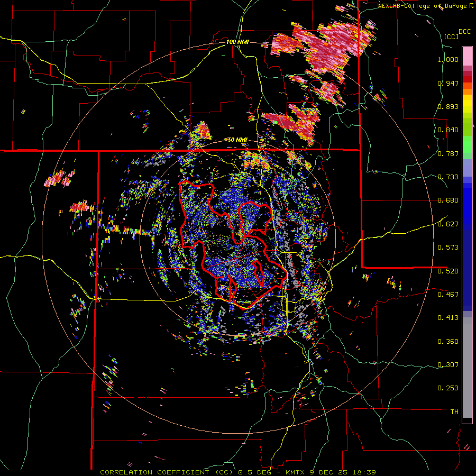Click the 0.947 scale value
Screen dimensions: 476x476
pyautogui.click(x=448, y=83)
